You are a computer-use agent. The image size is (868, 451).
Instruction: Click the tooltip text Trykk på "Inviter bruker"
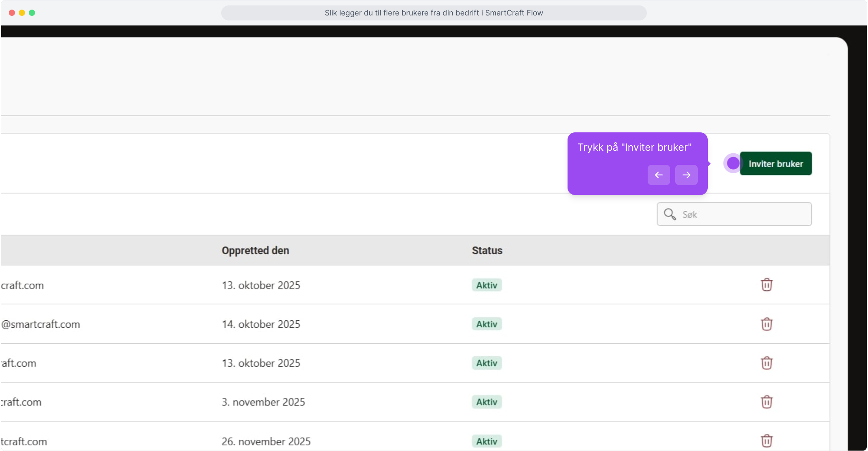coord(634,147)
